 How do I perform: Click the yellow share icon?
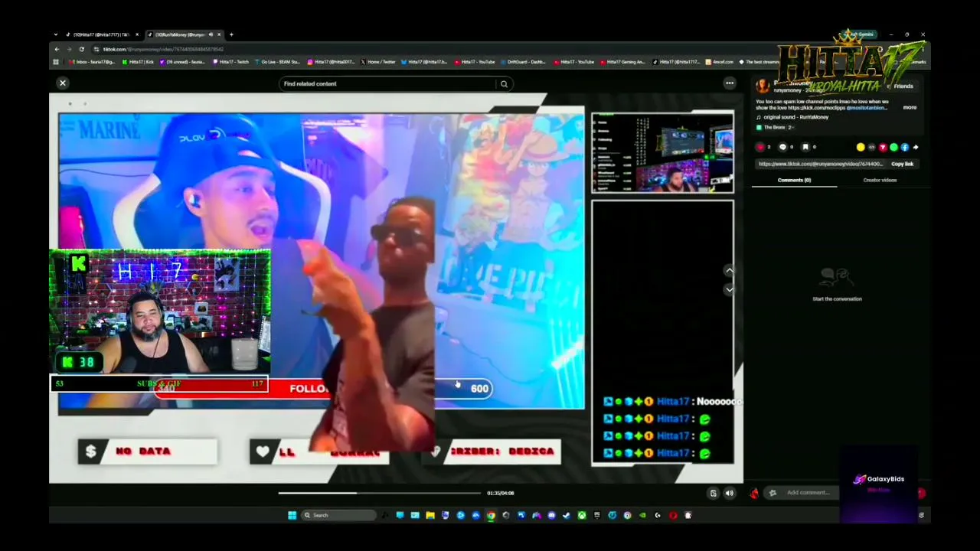click(x=861, y=147)
